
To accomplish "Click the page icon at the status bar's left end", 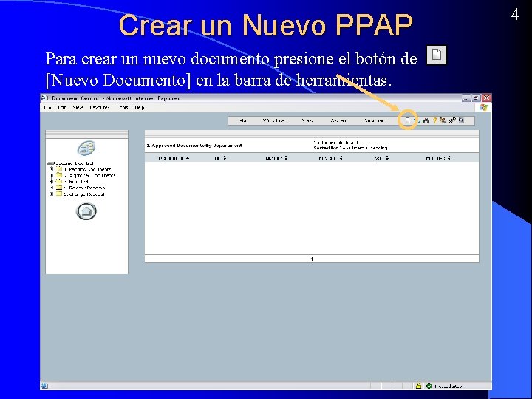I will point(44,386).
